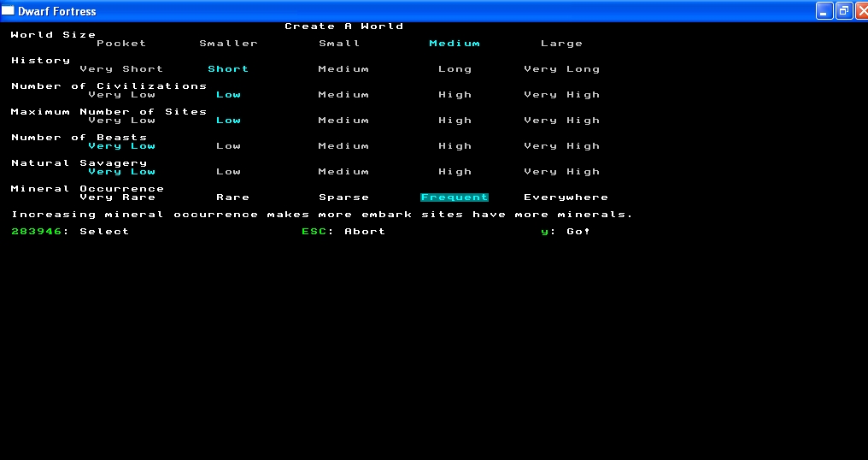
Task: Choose Very Long history
Action: [x=562, y=68]
